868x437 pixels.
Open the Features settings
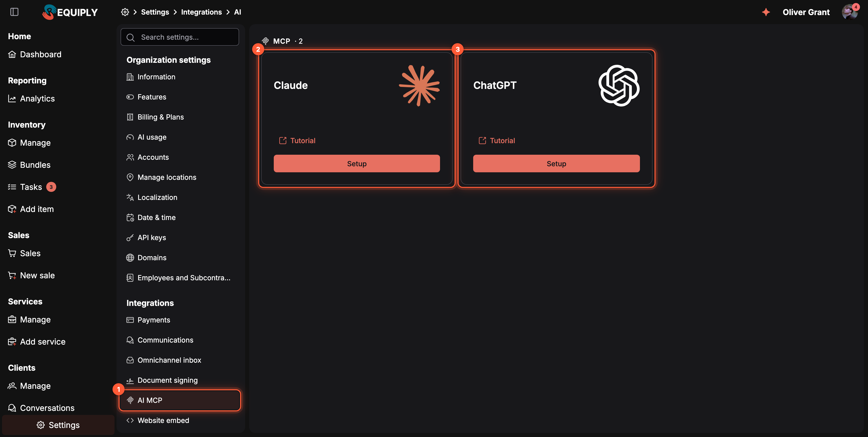pyautogui.click(x=146, y=97)
